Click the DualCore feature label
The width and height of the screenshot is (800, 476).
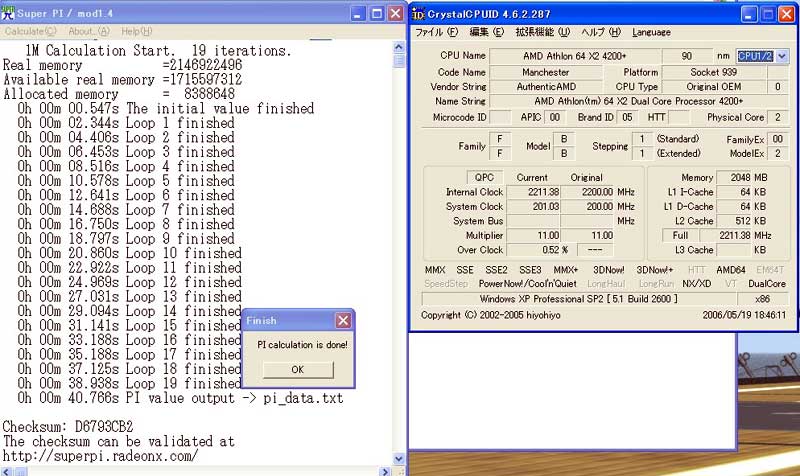point(767,284)
